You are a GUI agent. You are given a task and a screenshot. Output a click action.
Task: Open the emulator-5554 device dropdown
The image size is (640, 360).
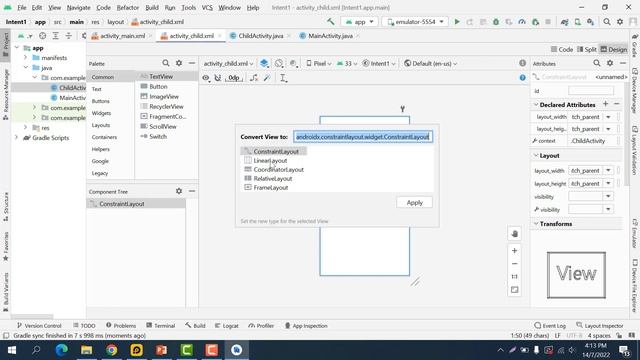click(415, 22)
